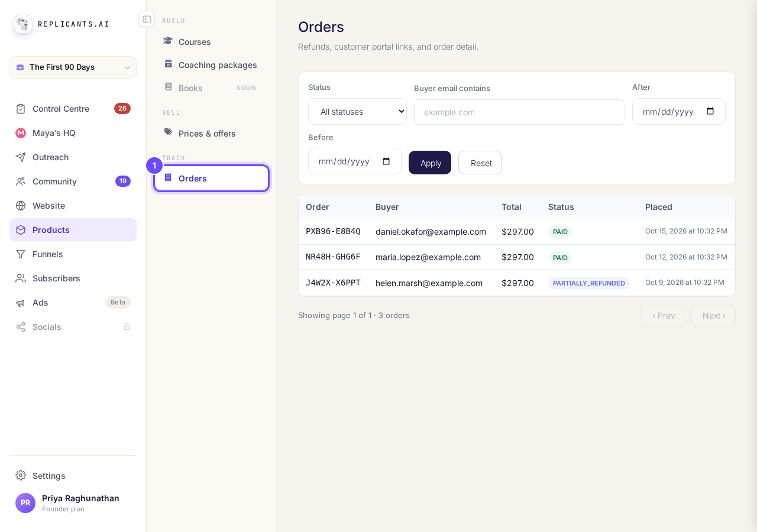Click the Socials lock icon
757x532 pixels.
127,327
